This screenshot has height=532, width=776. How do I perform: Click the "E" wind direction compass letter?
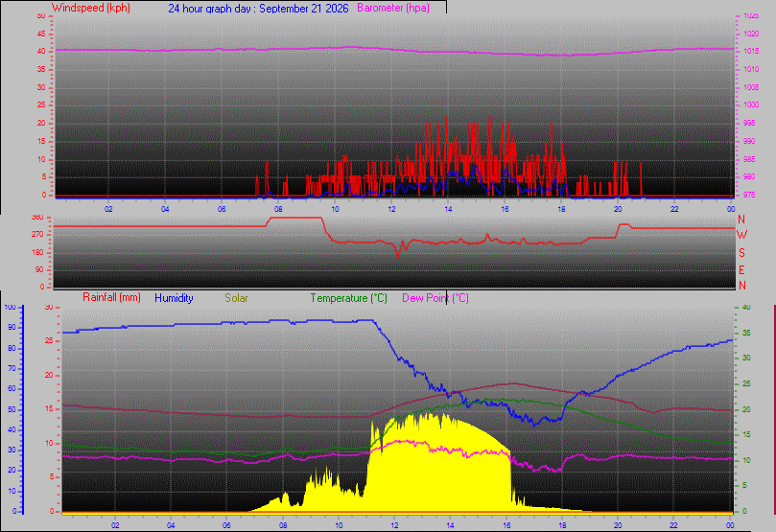(x=741, y=270)
